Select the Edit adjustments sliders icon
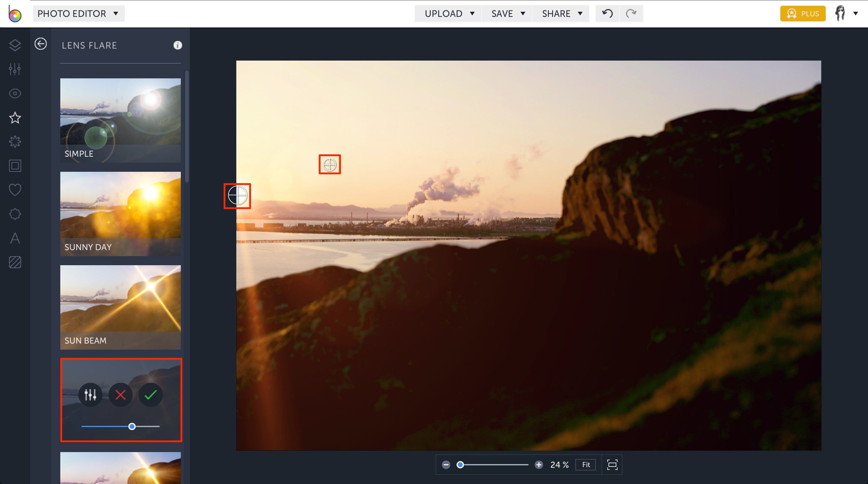This screenshot has height=484, width=868. 15,69
